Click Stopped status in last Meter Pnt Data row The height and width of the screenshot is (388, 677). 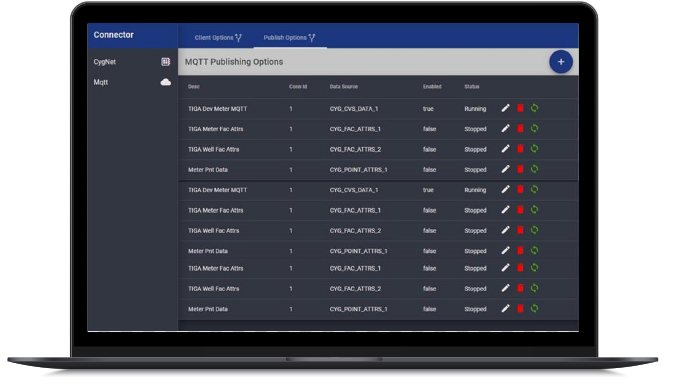click(475, 309)
